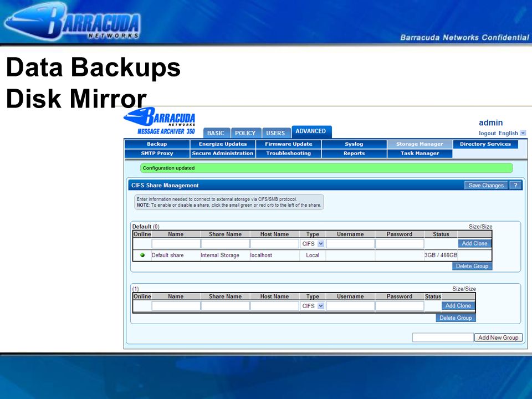This screenshot has width=532, height=399.
Task: Open the Task Manager page
Action: [x=420, y=154]
